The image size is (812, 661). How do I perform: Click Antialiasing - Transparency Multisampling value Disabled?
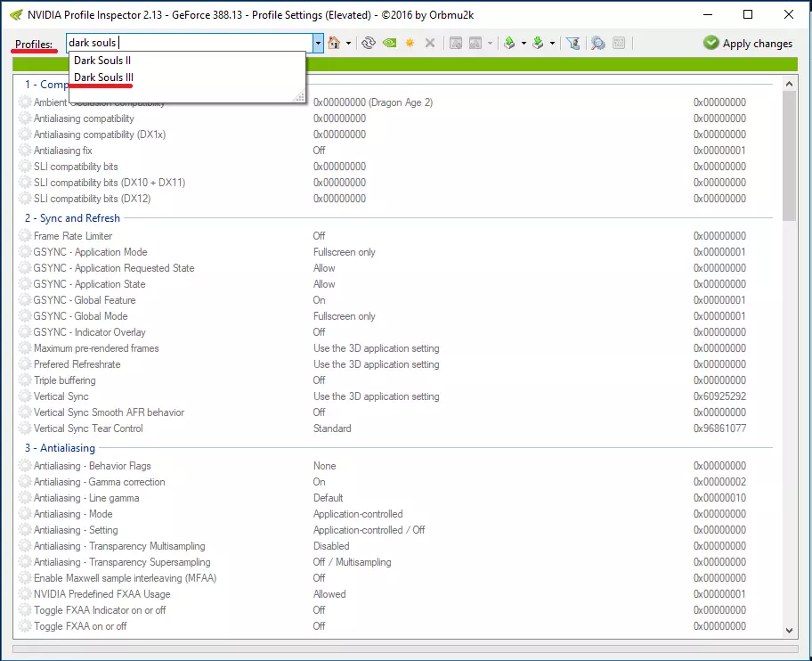(x=331, y=546)
